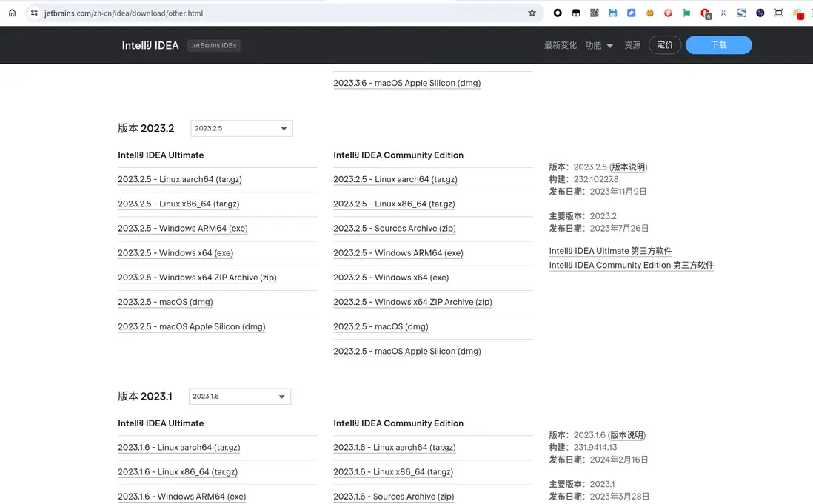Screen dimensions: 813x504
Task: Click the blue 下载 button
Action: click(x=719, y=45)
